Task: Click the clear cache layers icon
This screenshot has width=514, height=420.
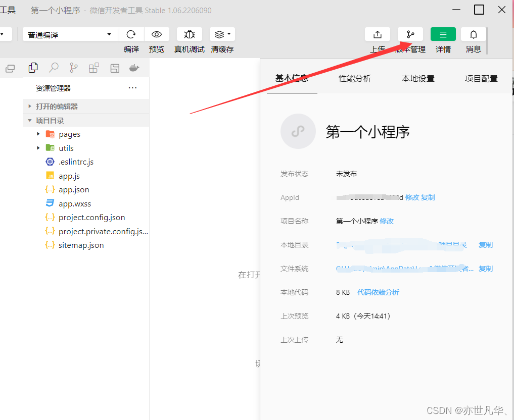Action: tap(219, 34)
